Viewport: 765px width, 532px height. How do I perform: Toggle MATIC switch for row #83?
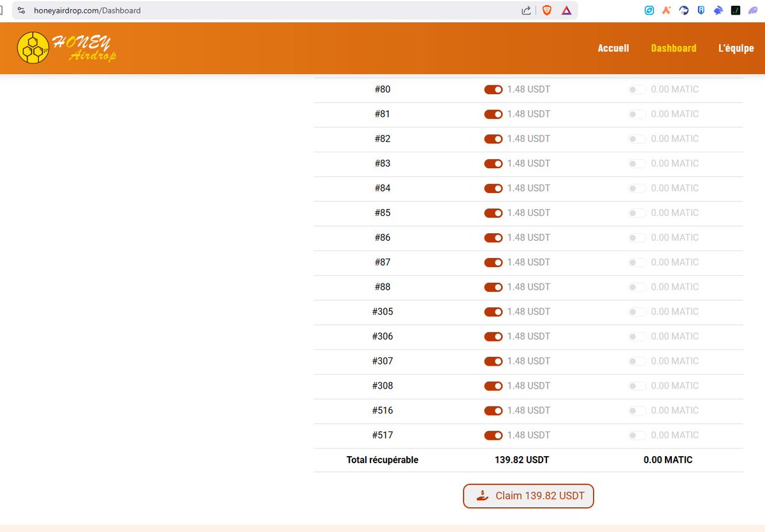tap(637, 164)
